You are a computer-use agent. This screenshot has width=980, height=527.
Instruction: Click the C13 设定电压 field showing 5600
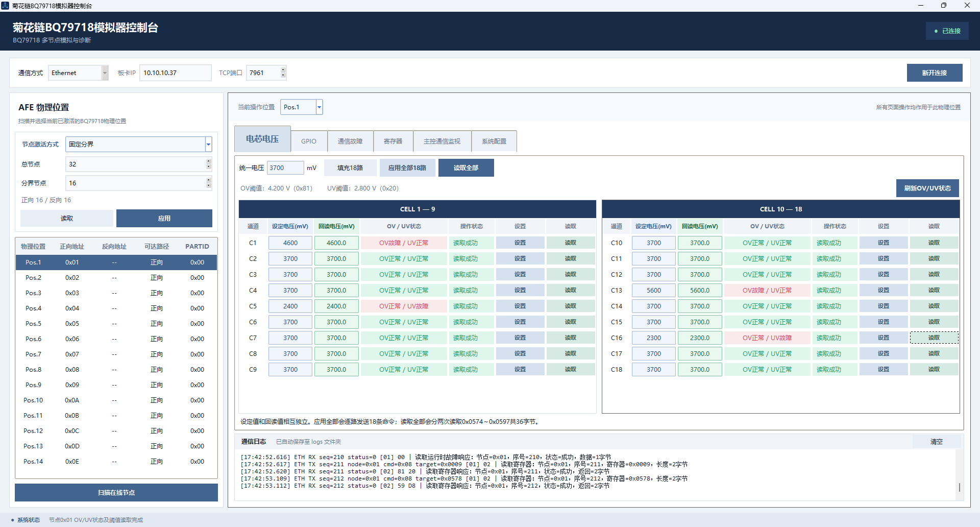[x=654, y=291]
